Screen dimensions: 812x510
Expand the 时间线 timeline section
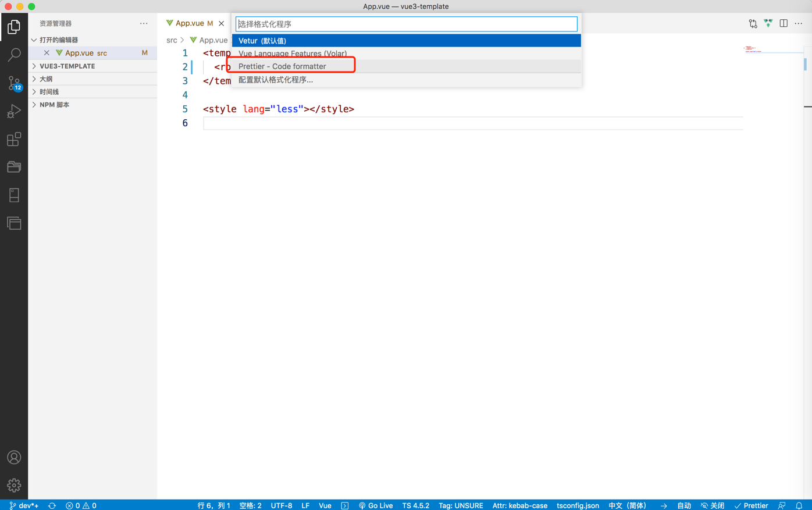tap(92, 92)
